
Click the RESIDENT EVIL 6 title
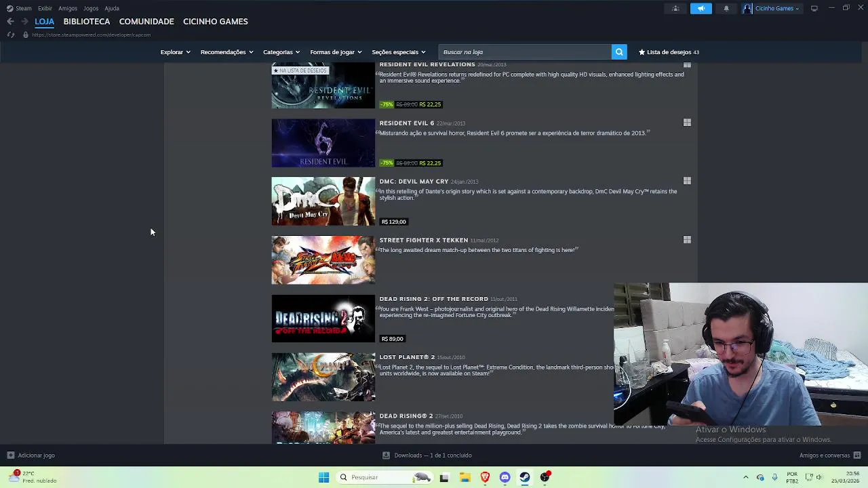coord(406,123)
